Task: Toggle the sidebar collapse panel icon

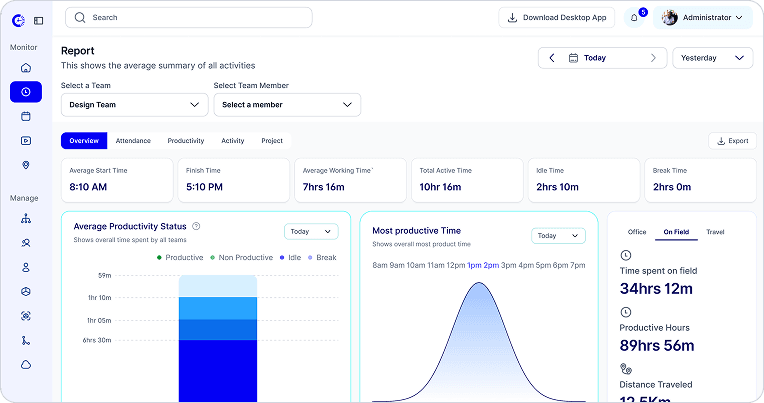Action: click(x=38, y=20)
